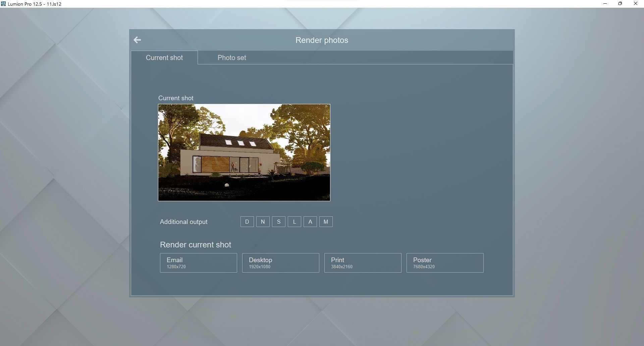
Task: Click the Lumion app icon in title bar
Action: point(3,4)
